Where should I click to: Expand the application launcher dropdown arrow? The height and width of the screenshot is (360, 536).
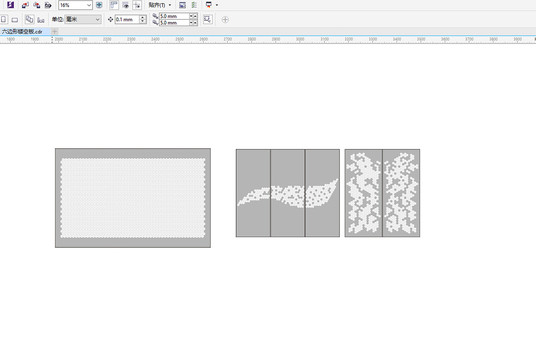pos(217,5)
